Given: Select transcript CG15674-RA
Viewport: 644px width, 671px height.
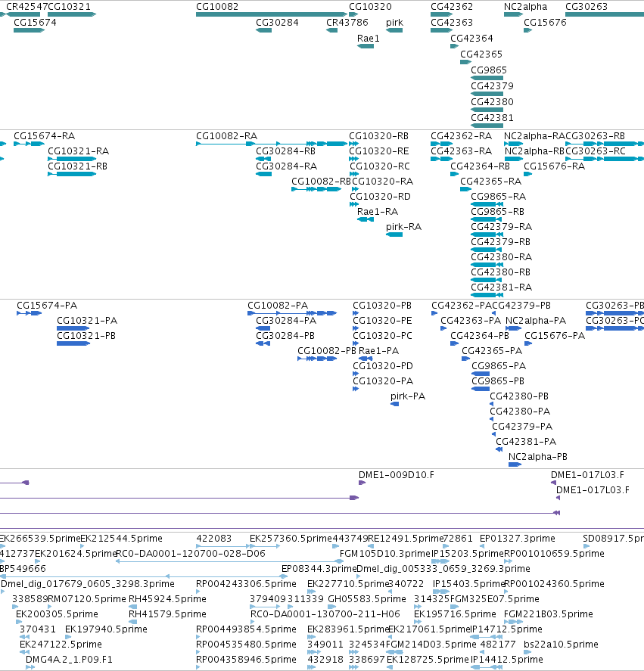Looking at the screenshot, I should [29, 144].
